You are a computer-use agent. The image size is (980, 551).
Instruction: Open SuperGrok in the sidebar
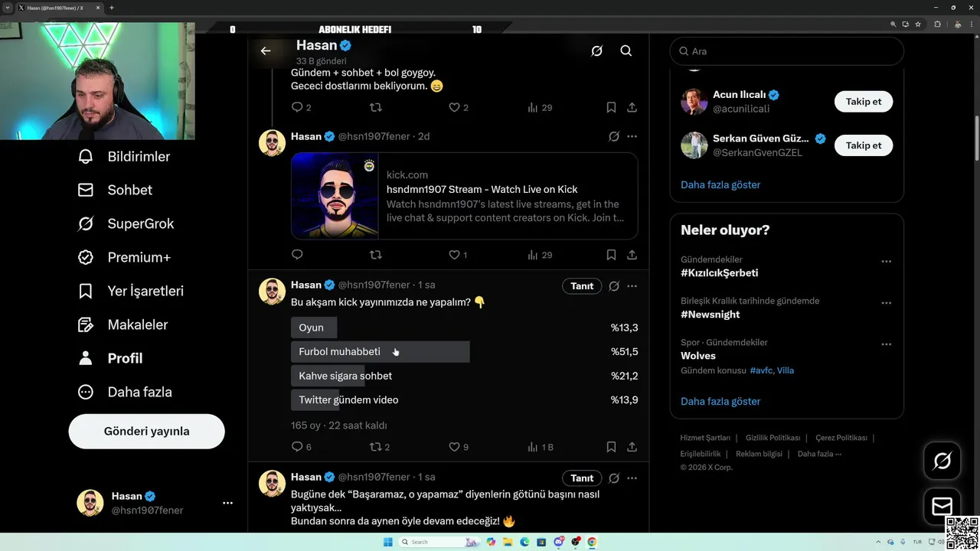(126, 224)
